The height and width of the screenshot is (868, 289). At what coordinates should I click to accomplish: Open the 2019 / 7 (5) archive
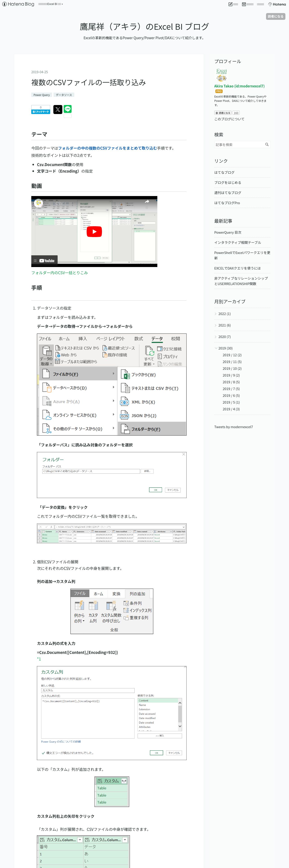point(231,388)
